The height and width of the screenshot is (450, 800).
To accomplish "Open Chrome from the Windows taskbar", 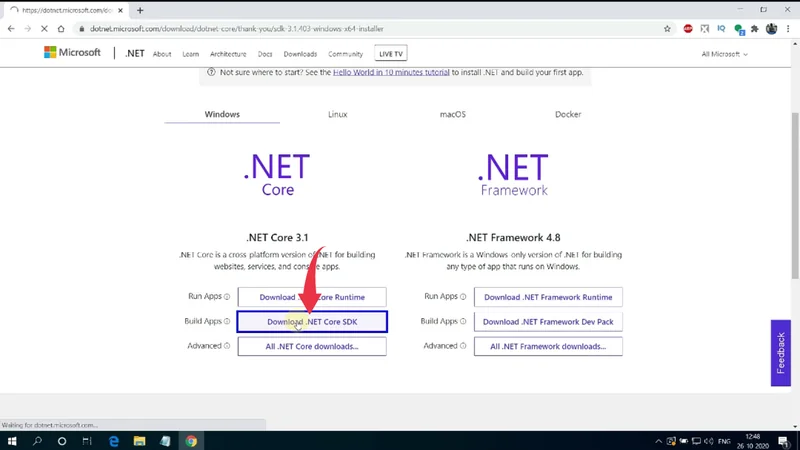I will click(191, 440).
